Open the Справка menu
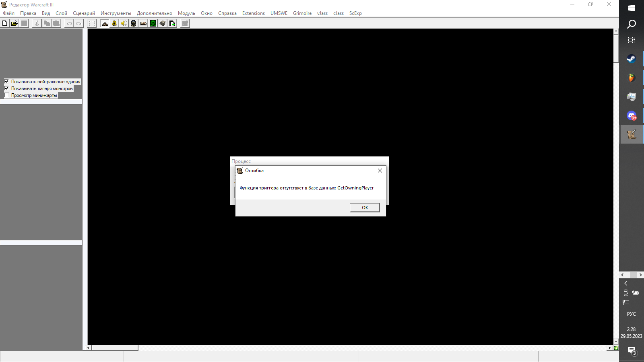Image resolution: width=644 pixels, height=362 pixels. point(227,13)
